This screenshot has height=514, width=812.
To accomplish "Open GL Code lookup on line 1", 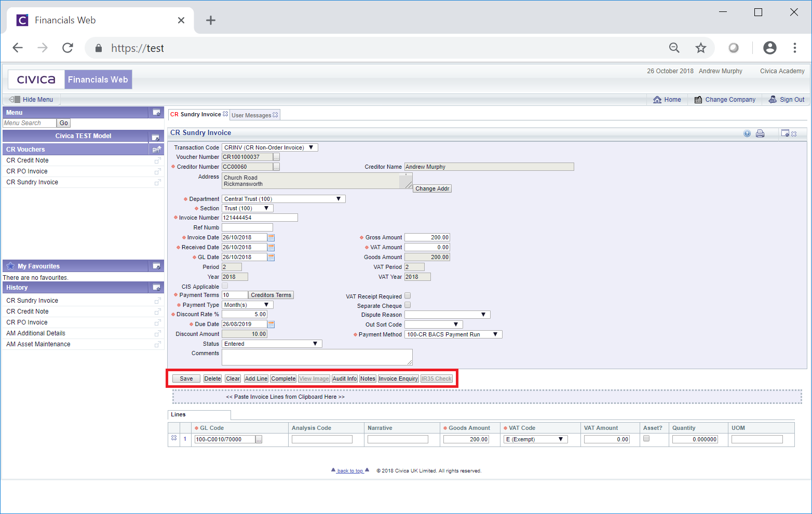I will point(259,439).
